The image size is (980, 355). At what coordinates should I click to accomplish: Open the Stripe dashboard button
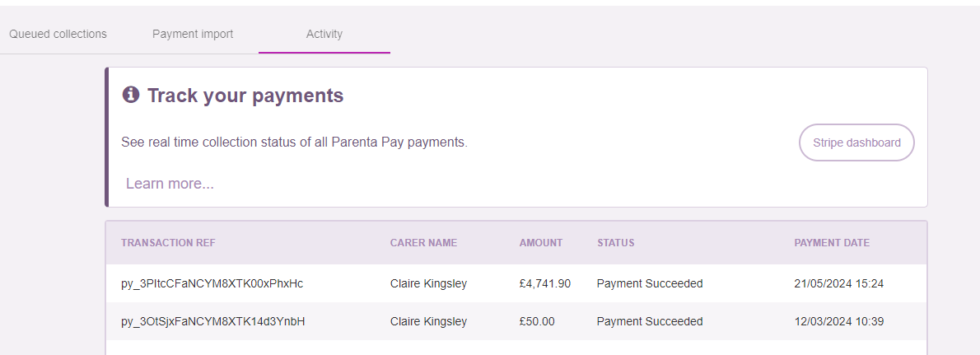pos(856,142)
